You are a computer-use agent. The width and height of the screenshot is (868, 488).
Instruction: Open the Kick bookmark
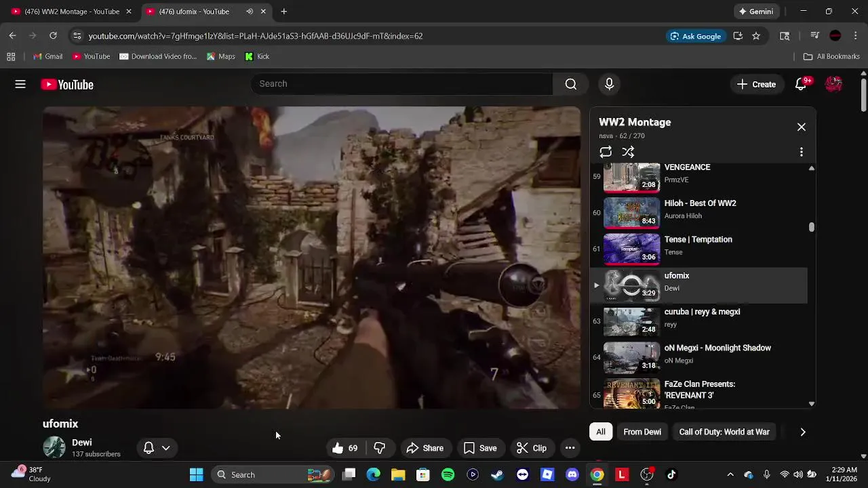[257, 56]
